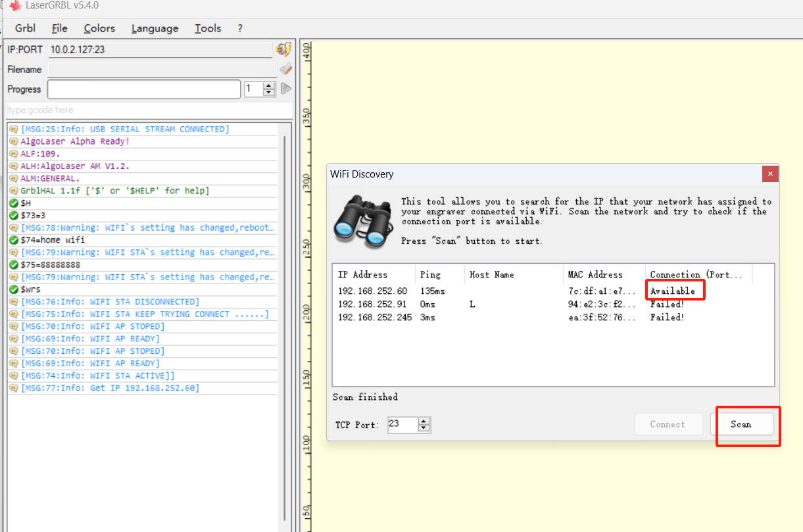Click the message icon beside ALF:109.

pyautogui.click(x=14, y=154)
